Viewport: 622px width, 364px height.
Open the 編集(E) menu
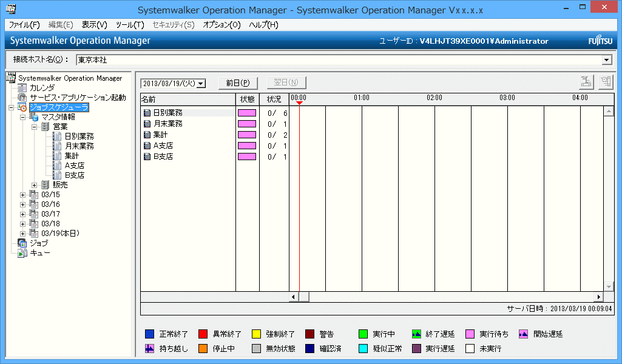[x=61, y=25]
